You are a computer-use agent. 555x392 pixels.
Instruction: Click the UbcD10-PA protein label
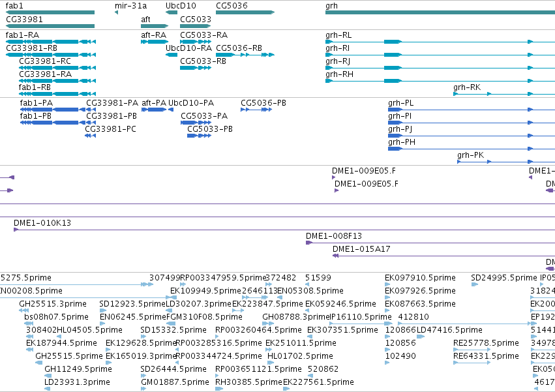(x=191, y=103)
